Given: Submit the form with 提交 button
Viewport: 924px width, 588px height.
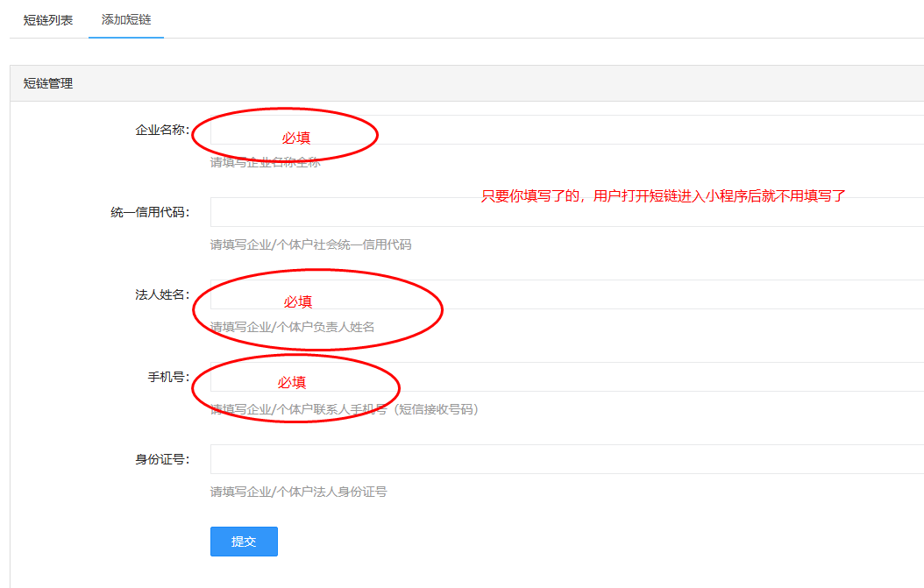Looking at the screenshot, I should (x=244, y=542).
